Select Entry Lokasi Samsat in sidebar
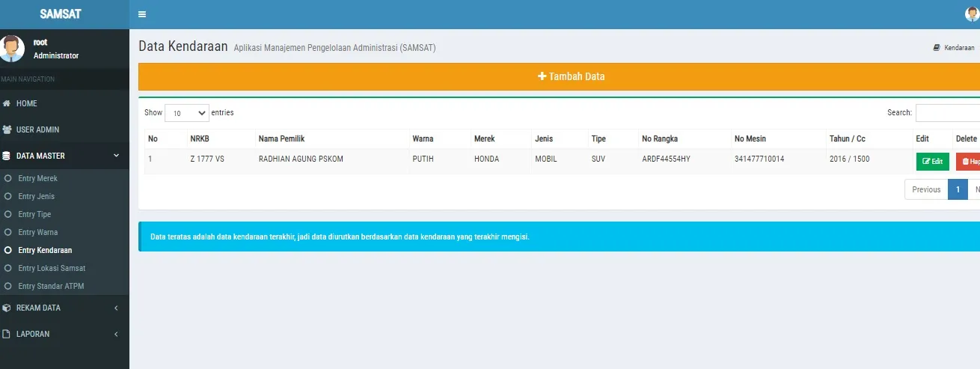Viewport: 980px width, 369px height. coord(52,268)
